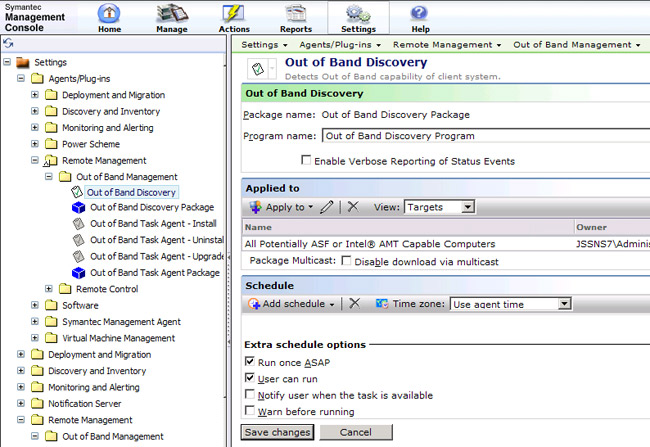Select Virtual Machine Management in the tree
The width and height of the screenshot is (650, 447).
pyautogui.click(x=119, y=338)
